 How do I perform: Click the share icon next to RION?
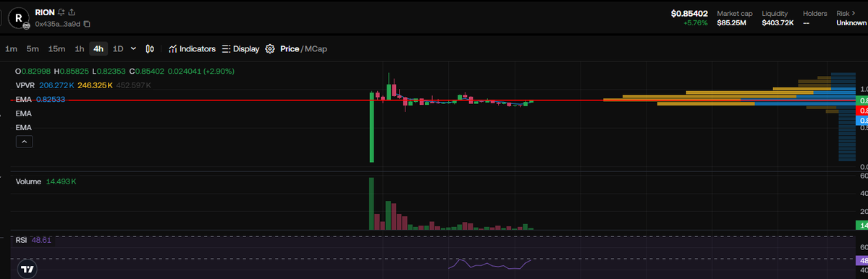(72, 12)
